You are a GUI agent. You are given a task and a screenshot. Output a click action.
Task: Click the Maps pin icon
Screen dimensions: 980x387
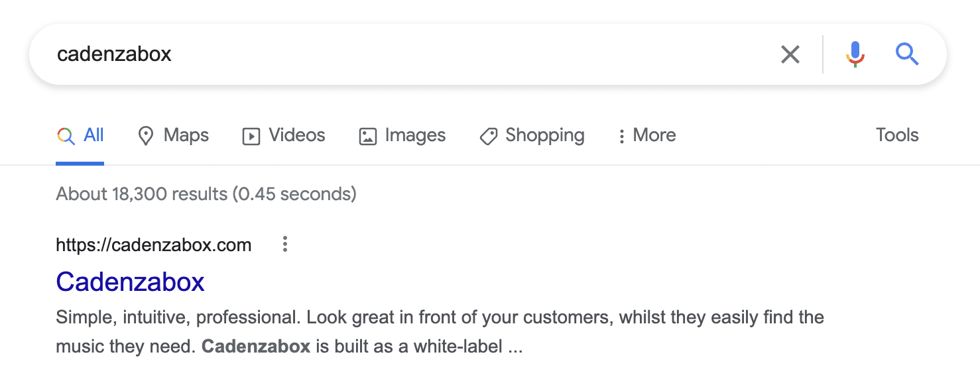tap(145, 137)
